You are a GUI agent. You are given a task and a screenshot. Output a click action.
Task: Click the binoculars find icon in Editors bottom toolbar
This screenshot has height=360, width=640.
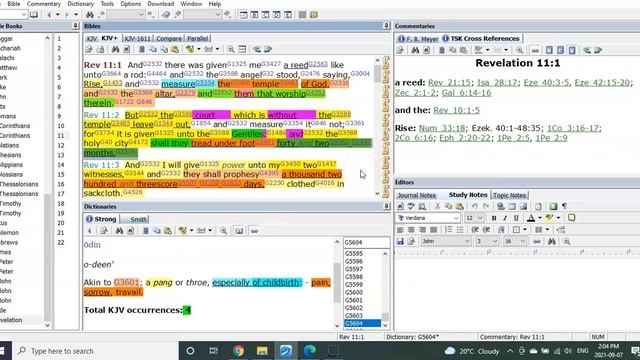point(551,241)
